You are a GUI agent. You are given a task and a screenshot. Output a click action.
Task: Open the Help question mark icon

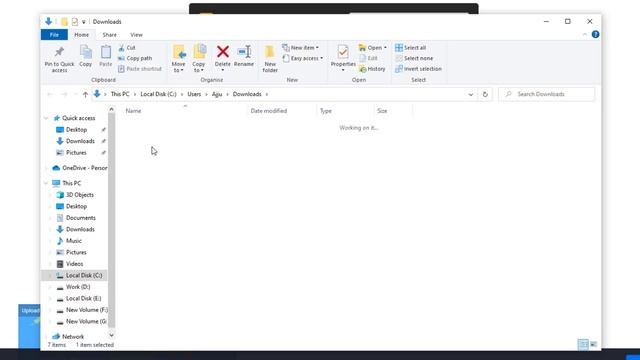(x=596, y=35)
